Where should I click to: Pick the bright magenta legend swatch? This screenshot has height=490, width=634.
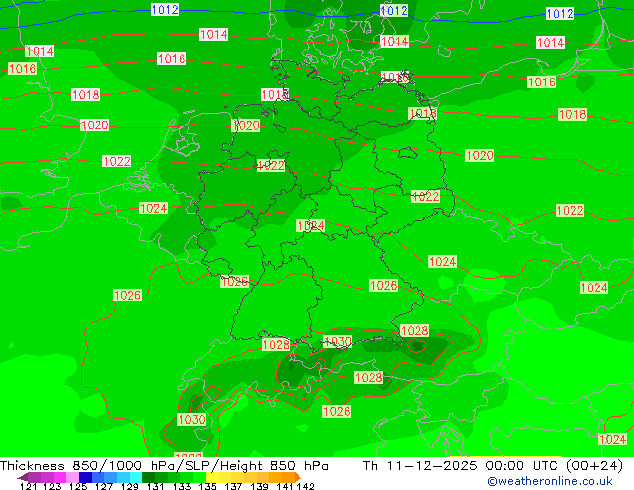(59, 477)
